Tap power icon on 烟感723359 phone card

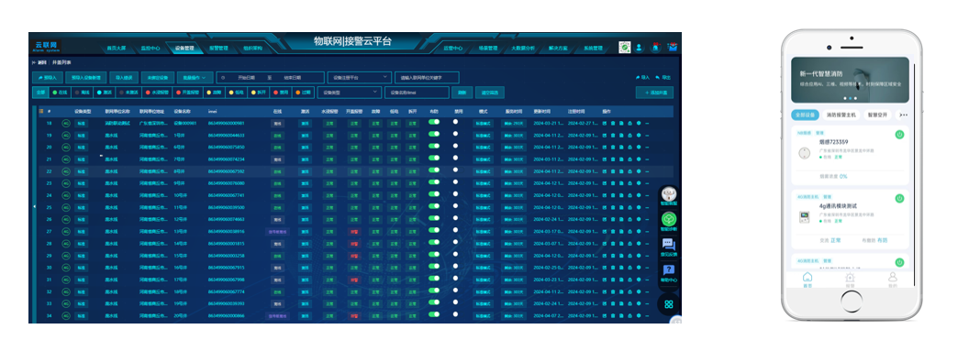point(899,135)
